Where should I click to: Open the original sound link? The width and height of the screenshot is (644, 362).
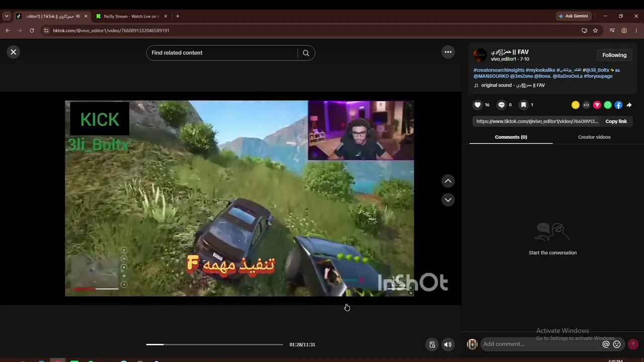(513, 85)
